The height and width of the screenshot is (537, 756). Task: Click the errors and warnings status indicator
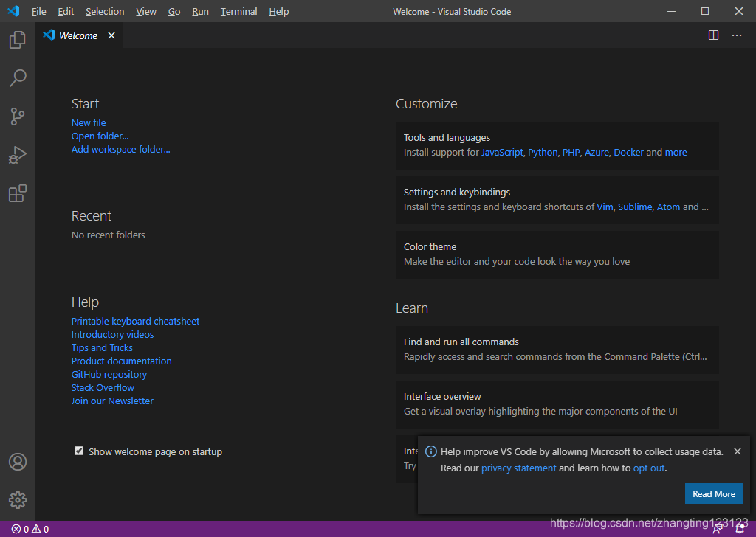coord(30,529)
